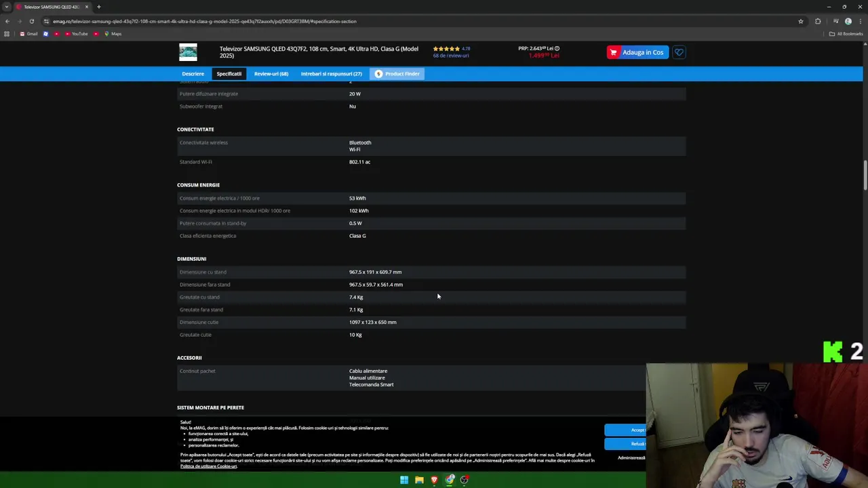
Task: Select the Specificatii tab
Action: [x=229, y=74]
